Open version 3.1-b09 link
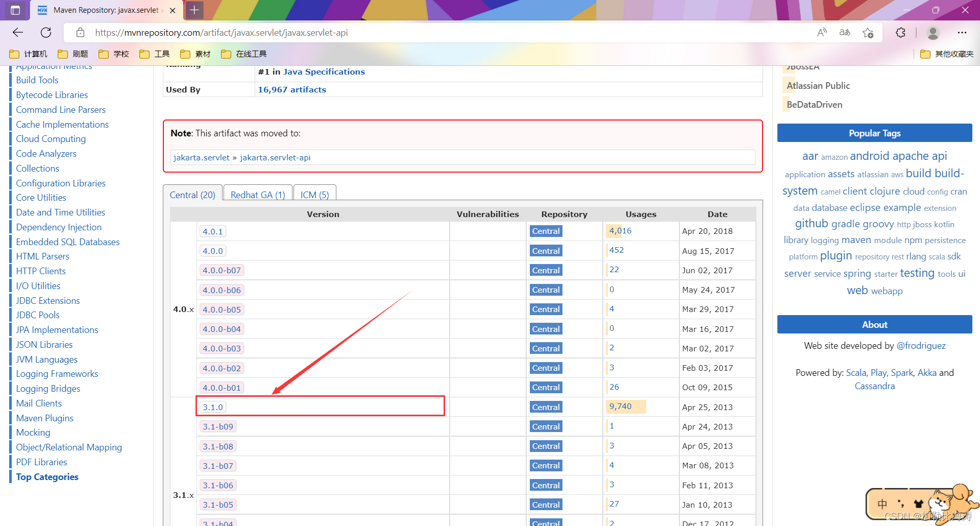The image size is (980, 526). [218, 426]
